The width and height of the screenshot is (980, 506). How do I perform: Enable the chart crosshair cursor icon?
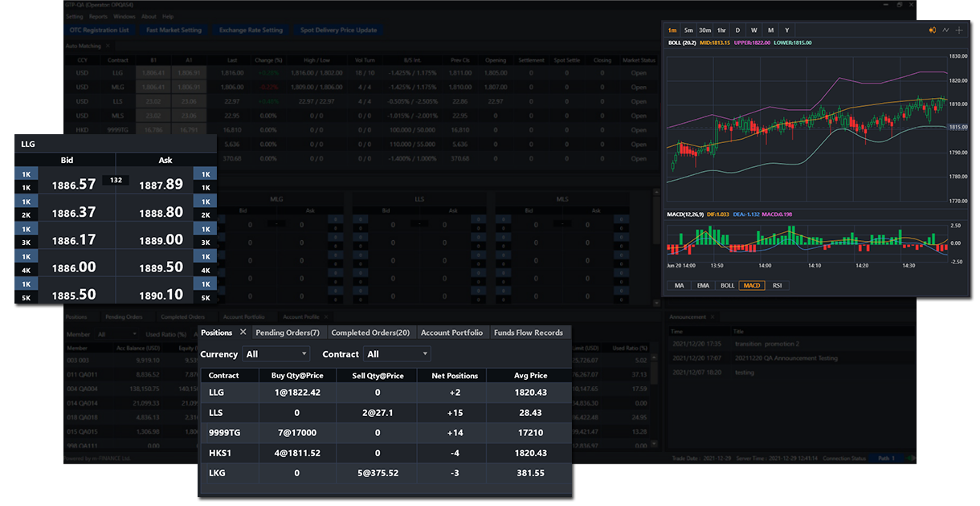pos(959,30)
